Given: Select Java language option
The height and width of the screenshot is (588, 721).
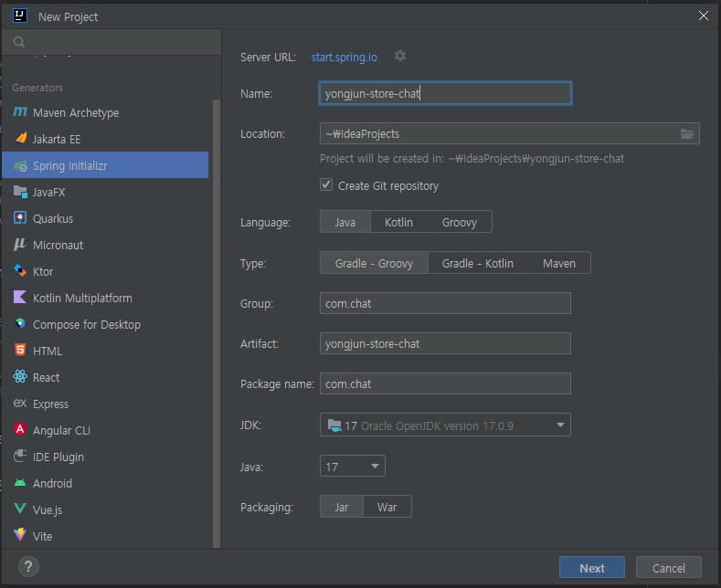Looking at the screenshot, I should (345, 223).
